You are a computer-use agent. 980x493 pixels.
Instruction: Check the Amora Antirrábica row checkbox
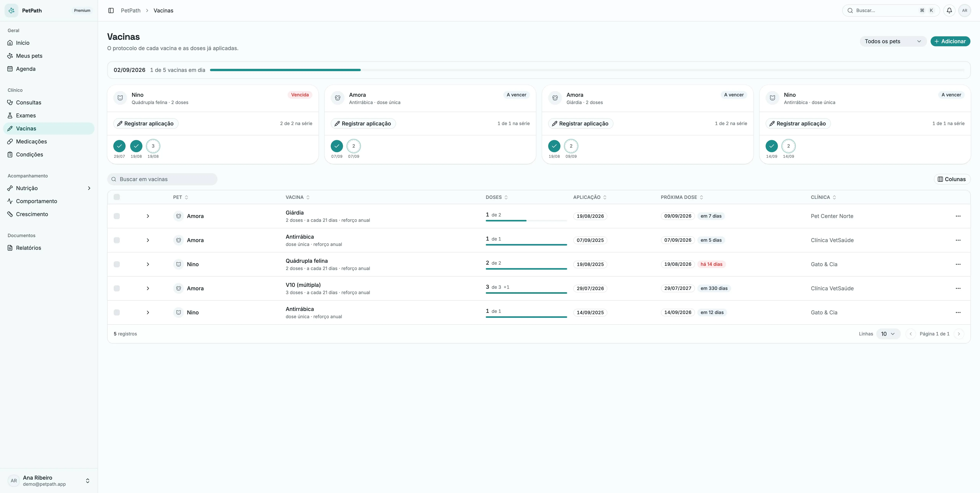click(x=117, y=240)
